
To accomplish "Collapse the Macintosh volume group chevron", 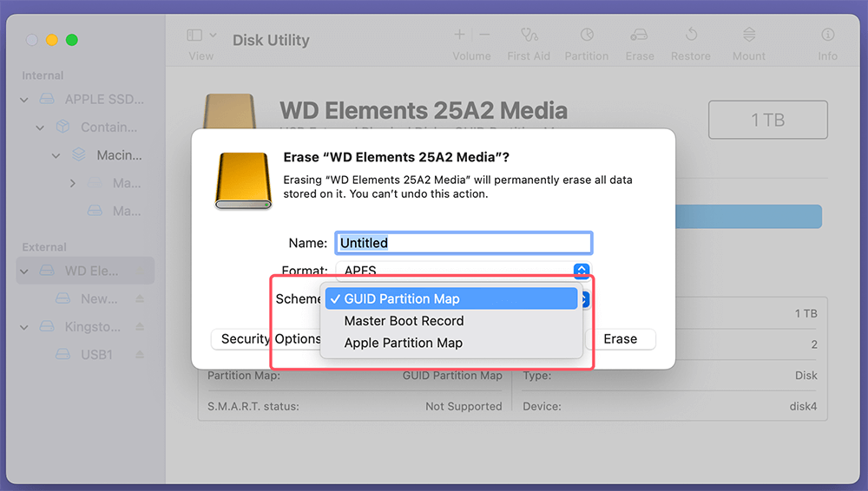I will tap(56, 156).
